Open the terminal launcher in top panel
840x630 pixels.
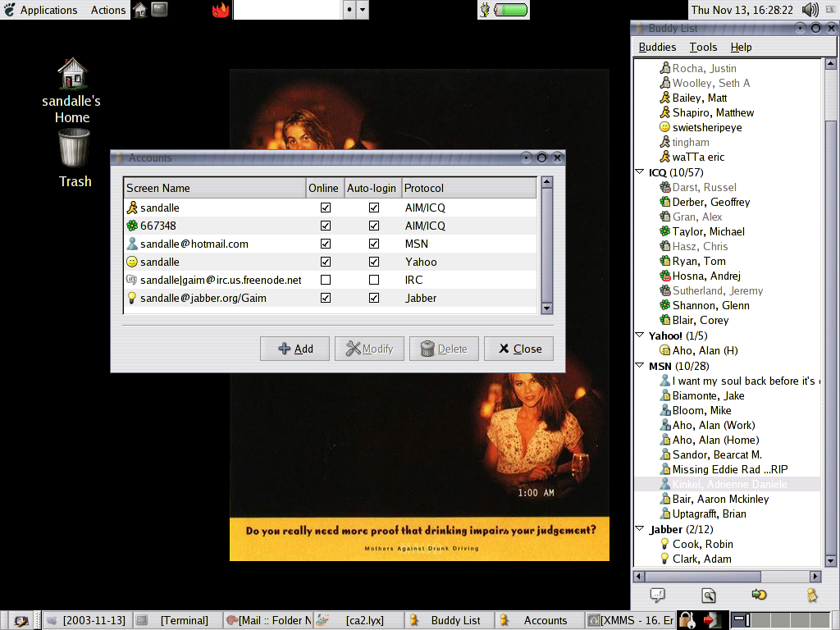[x=160, y=10]
